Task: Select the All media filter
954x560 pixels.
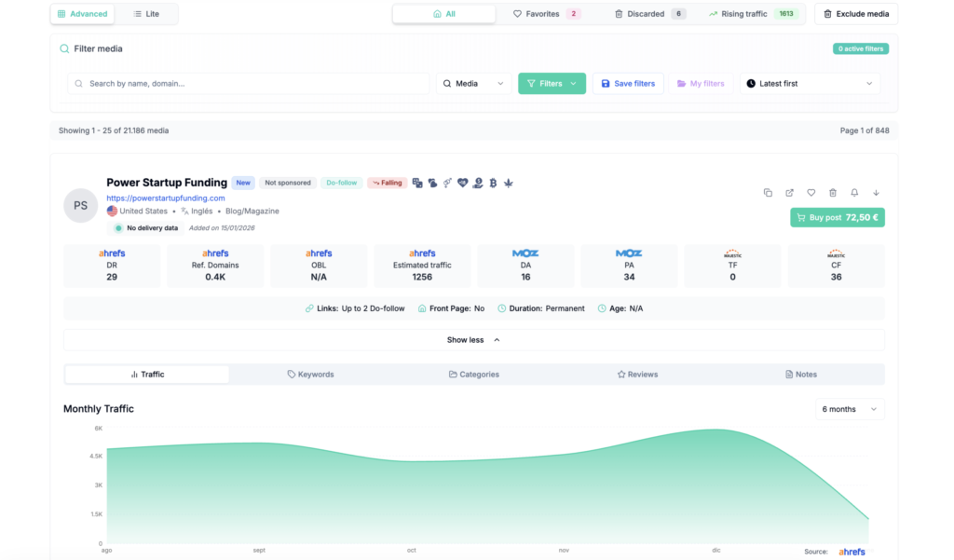Action: (x=444, y=14)
